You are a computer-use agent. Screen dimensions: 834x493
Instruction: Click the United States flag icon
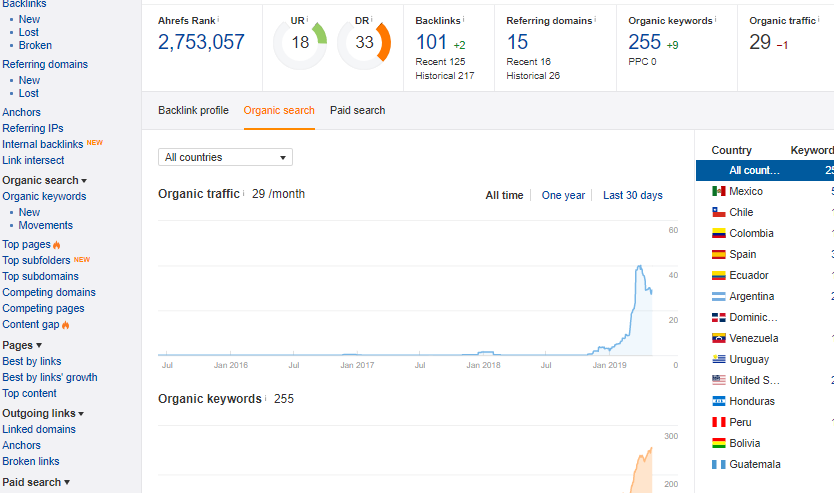point(719,380)
